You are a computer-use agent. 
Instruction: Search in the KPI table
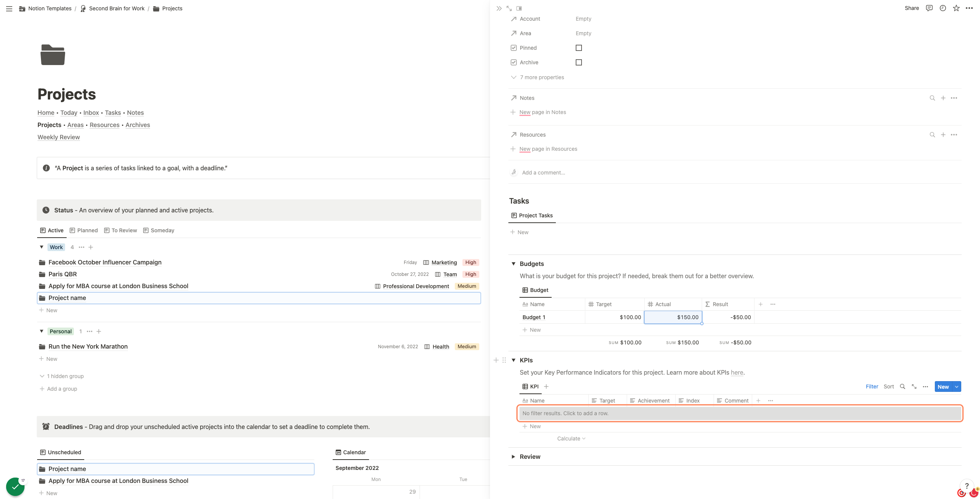coord(902,386)
